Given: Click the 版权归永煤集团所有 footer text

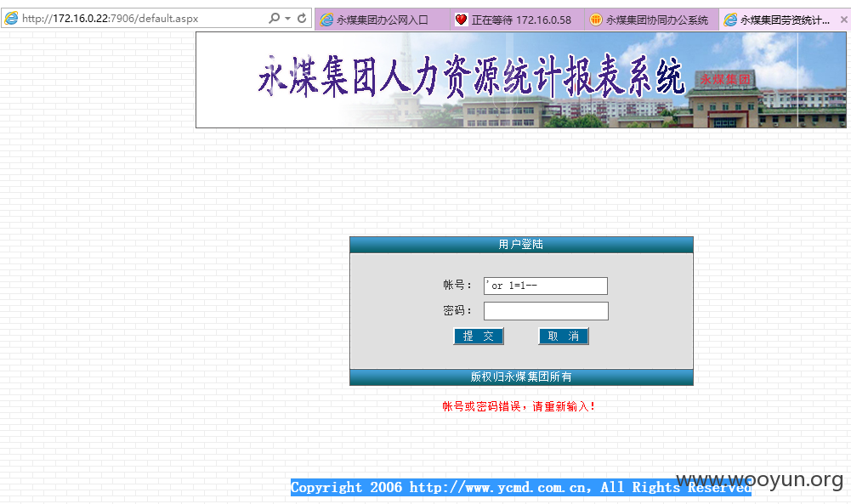Looking at the screenshot, I should coord(521,377).
